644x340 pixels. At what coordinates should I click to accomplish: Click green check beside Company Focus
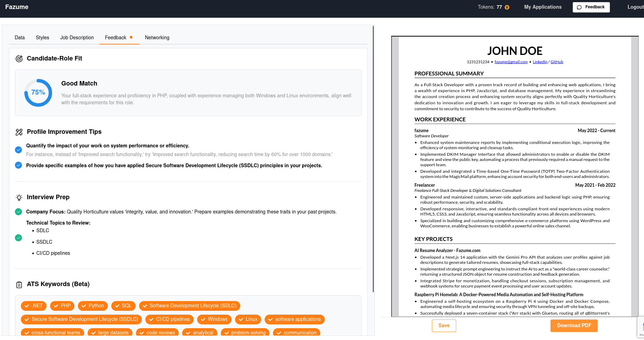[18, 212]
